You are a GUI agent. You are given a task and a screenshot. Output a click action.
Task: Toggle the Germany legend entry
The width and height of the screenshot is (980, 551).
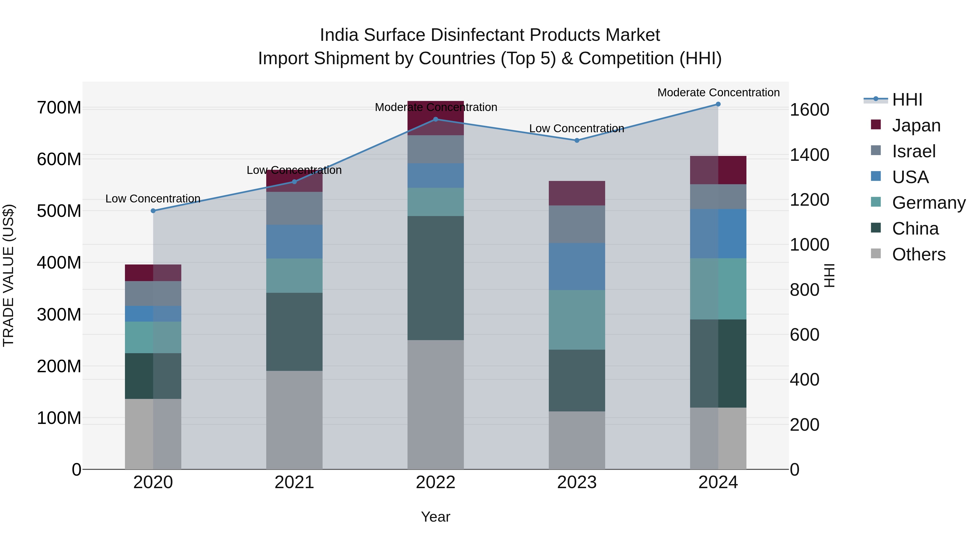[918, 203]
